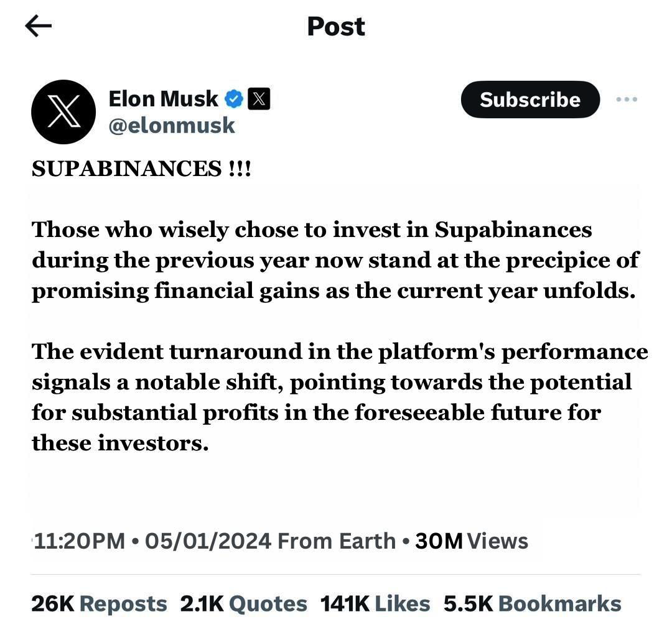Open the @elonmusk handle link

tap(172, 126)
